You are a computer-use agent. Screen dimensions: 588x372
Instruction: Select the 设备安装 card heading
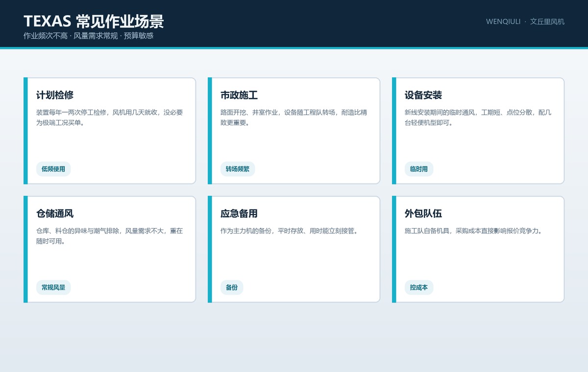pos(423,95)
